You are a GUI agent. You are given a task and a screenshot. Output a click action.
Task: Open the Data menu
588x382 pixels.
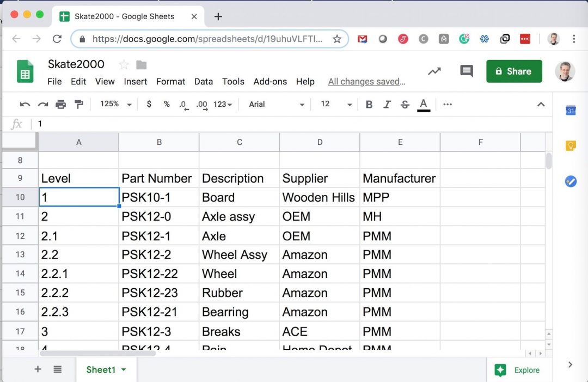(204, 81)
